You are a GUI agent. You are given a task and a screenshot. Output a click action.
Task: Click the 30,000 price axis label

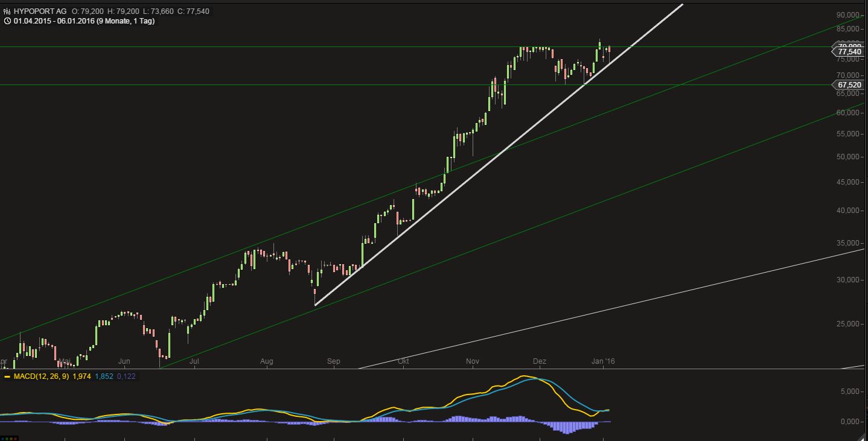click(x=849, y=280)
